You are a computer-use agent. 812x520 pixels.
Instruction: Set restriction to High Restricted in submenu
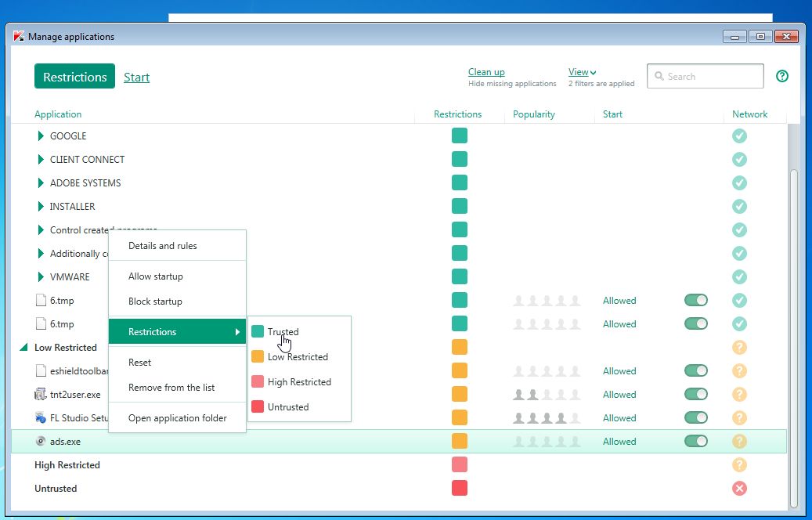point(299,381)
